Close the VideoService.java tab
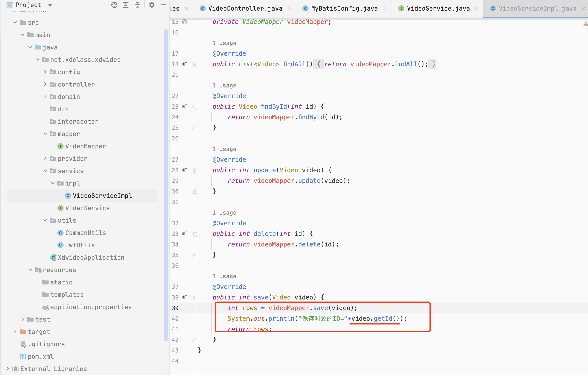This screenshot has width=588, height=375. pyautogui.click(x=477, y=9)
